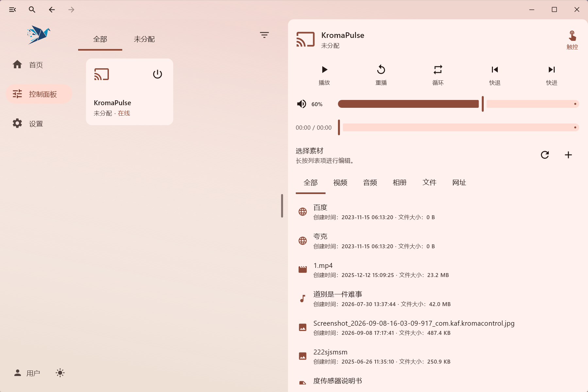Select the 道别是一件难事 audio item
Screen dimensions: 588x392
tap(437, 299)
